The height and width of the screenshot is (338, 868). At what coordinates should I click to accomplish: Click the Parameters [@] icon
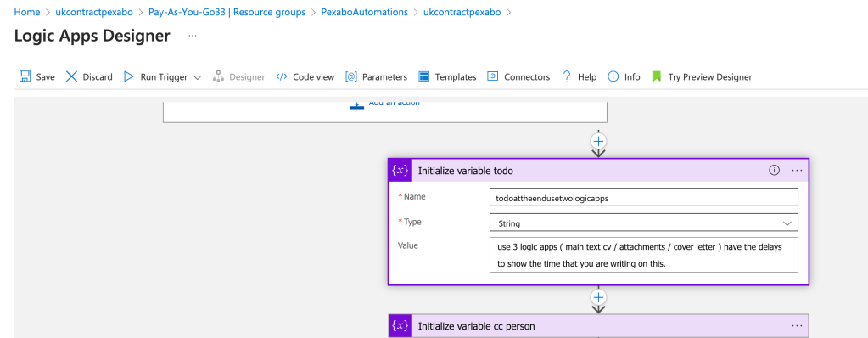(x=351, y=76)
